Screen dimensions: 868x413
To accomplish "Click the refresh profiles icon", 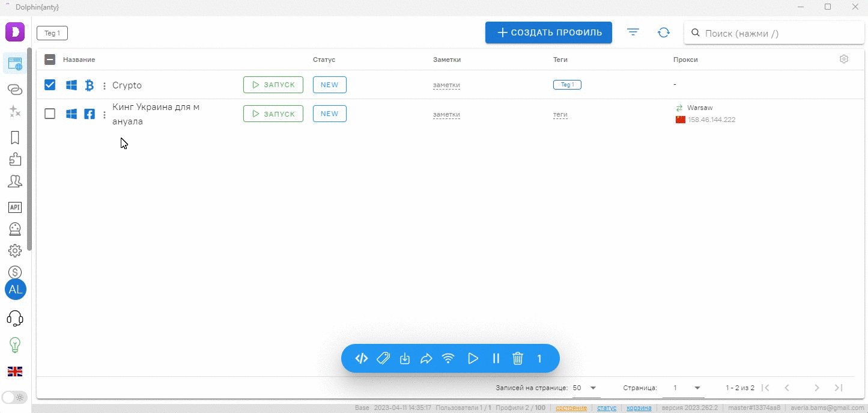I will pos(664,32).
